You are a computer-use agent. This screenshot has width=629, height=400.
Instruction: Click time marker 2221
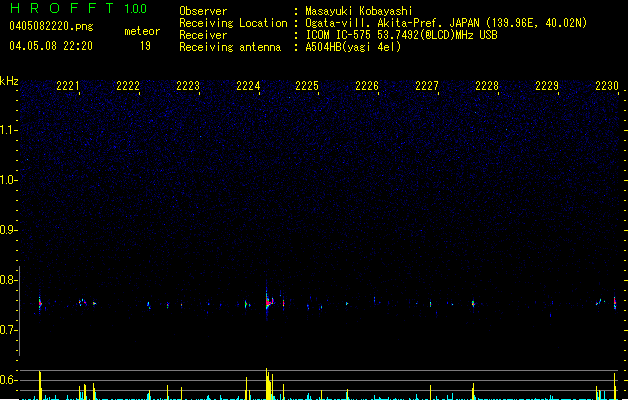click(68, 86)
